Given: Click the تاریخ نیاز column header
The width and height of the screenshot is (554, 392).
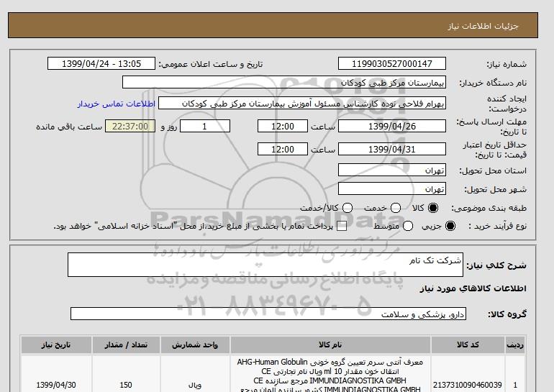Looking at the screenshot, I should pos(56,345).
